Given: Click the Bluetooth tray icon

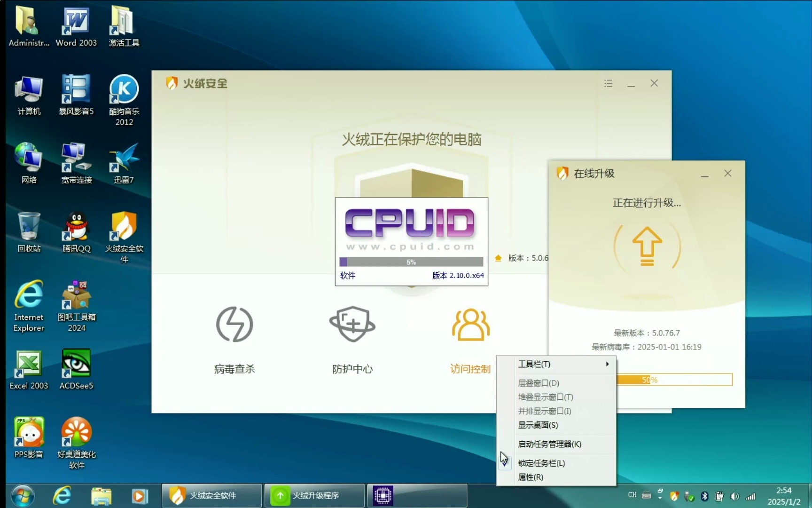Looking at the screenshot, I should [x=704, y=496].
